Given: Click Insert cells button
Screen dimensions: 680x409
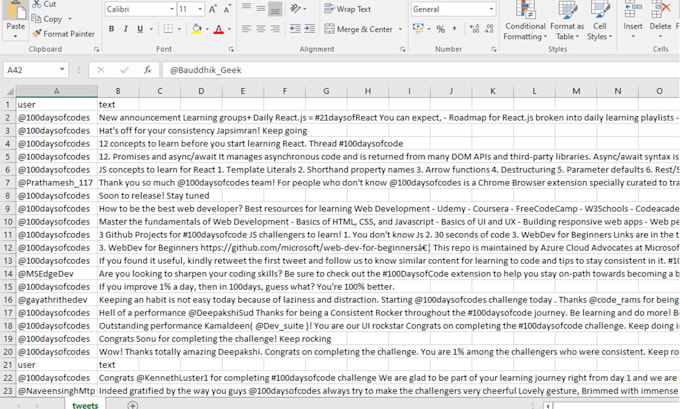Looking at the screenshot, I should pyautogui.click(x=633, y=20).
